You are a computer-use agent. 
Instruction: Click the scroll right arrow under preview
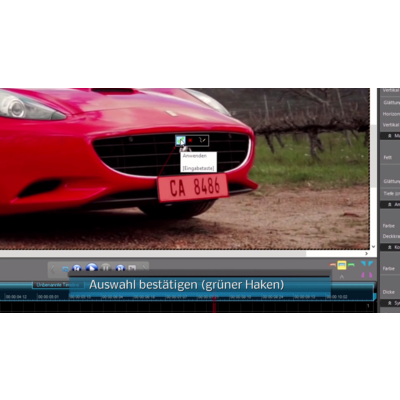coord(367,254)
